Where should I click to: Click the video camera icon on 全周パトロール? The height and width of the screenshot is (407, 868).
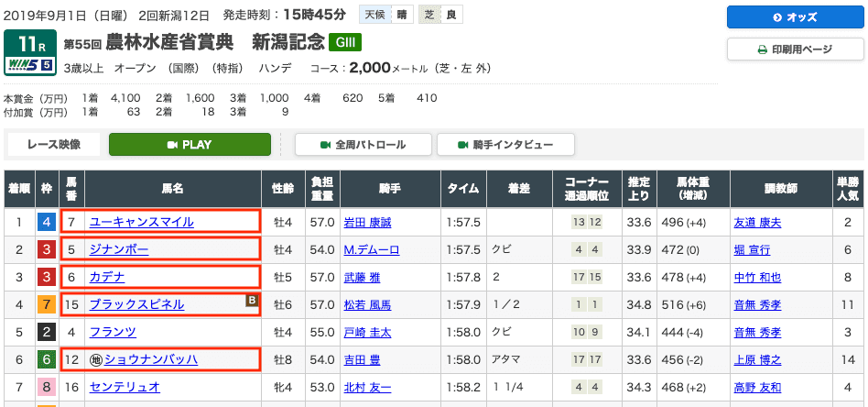pos(325,145)
